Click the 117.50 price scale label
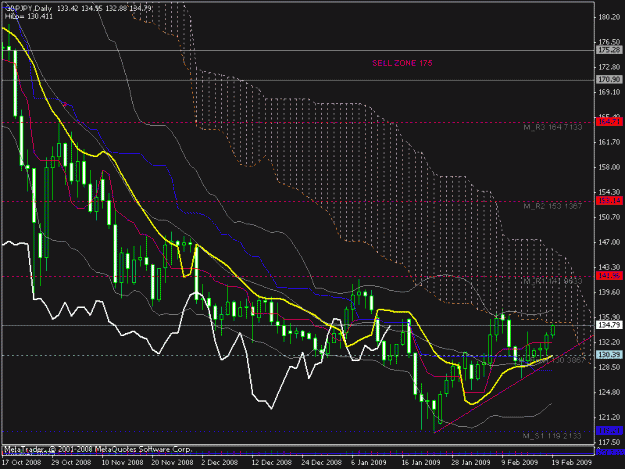The height and width of the screenshot is (469, 625). pyautogui.click(x=610, y=442)
